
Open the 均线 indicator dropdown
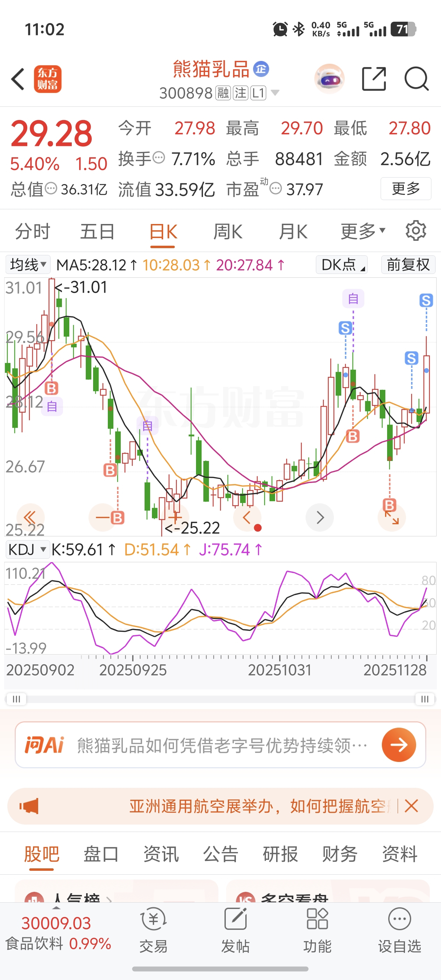[x=28, y=264]
